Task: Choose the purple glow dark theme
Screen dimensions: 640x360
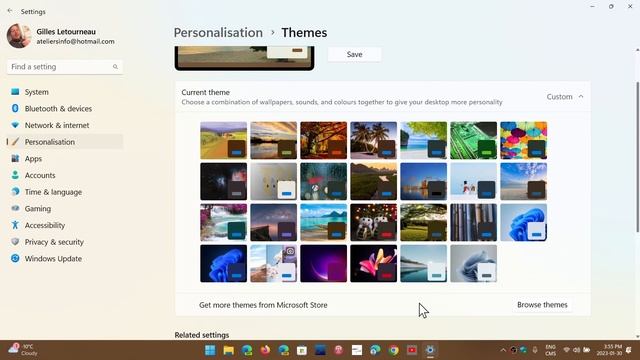Action: coord(323,264)
